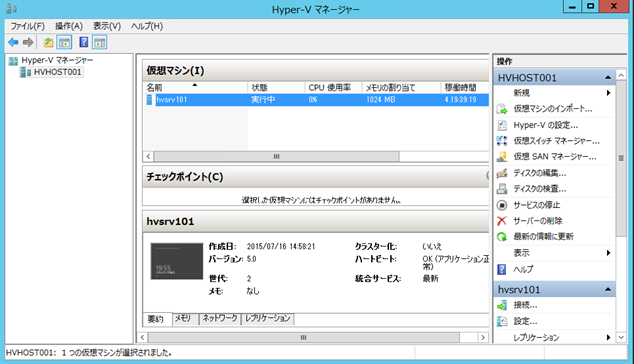The height and width of the screenshot is (364, 634).
Task: Click 接続... action link for hvsrv101
Action: pos(525,305)
